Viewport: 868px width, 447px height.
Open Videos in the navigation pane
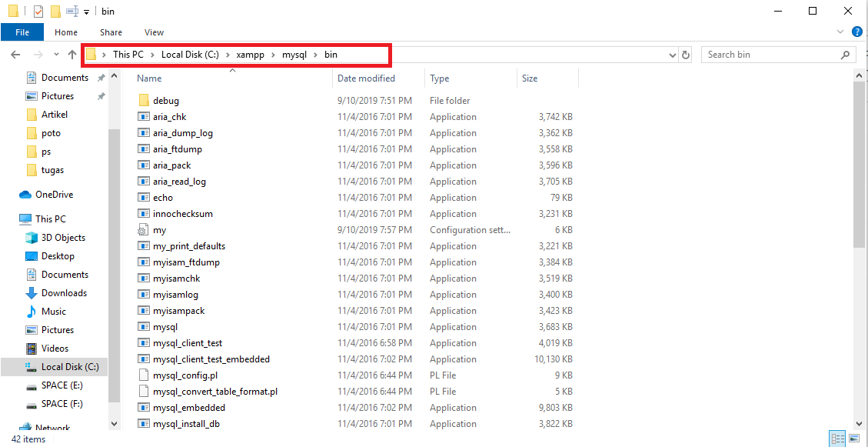55,349
